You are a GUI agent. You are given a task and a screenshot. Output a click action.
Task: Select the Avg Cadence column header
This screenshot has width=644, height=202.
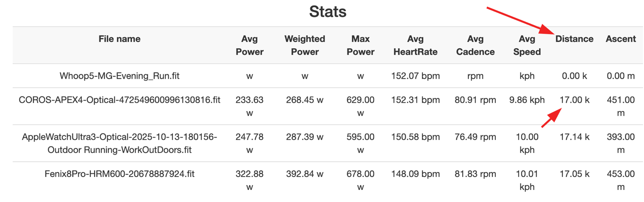coord(475,45)
